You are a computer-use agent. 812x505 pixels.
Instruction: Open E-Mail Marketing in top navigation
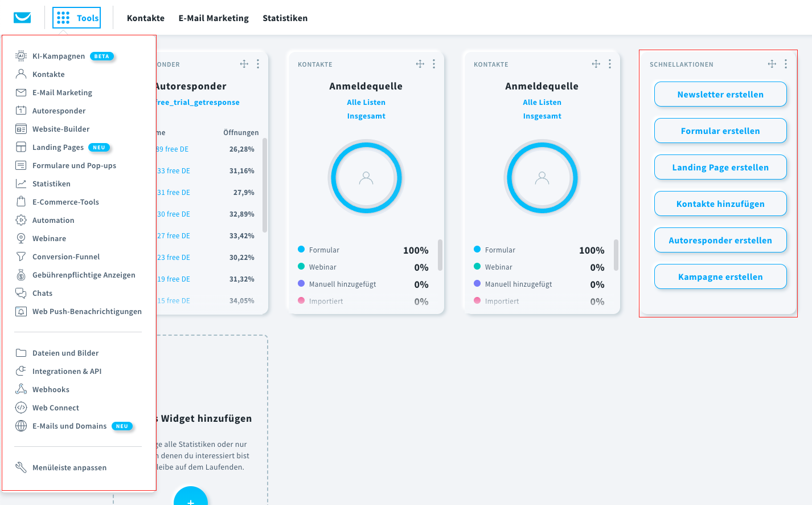[x=214, y=18]
